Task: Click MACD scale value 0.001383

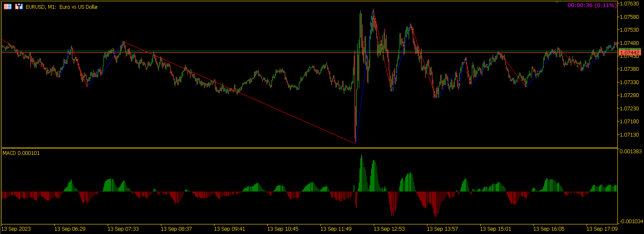Action: pos(631,151)
